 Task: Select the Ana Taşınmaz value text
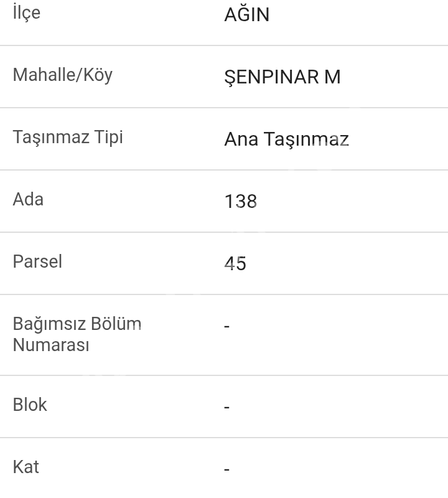pyautogui.click(x=286, y=139)
